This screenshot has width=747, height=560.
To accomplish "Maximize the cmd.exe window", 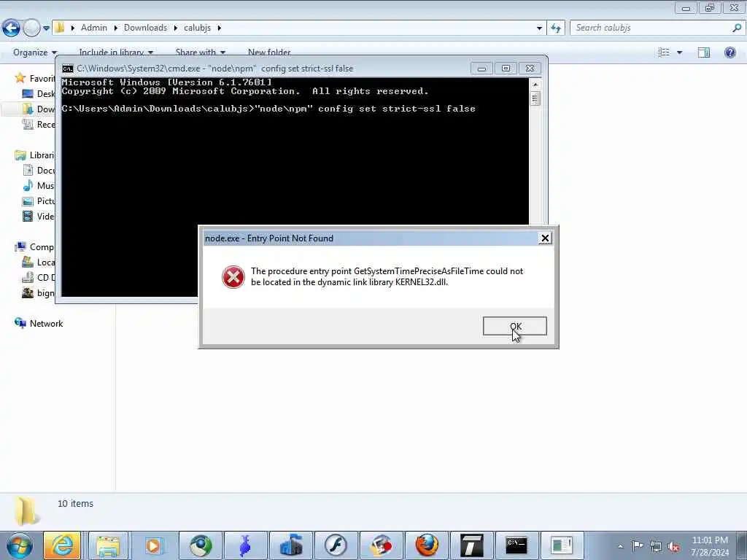I will tap(506, 69).
